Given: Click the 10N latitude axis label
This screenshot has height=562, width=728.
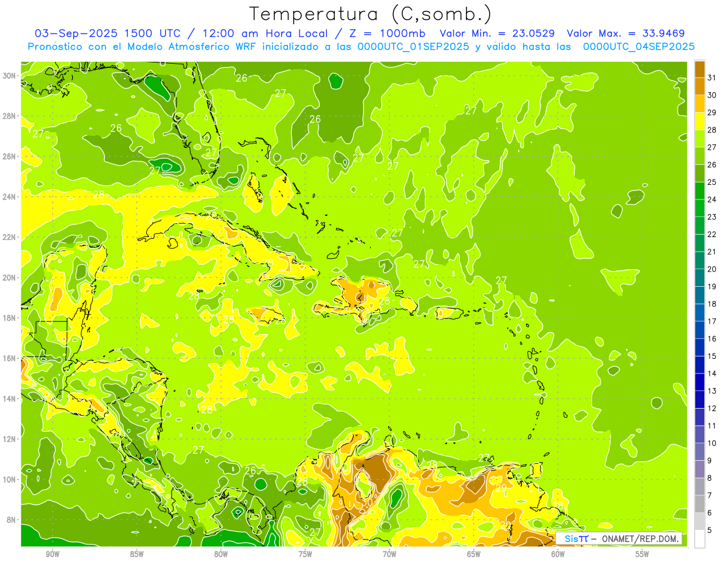Looking at the screenshot, I should click(10, 479).
